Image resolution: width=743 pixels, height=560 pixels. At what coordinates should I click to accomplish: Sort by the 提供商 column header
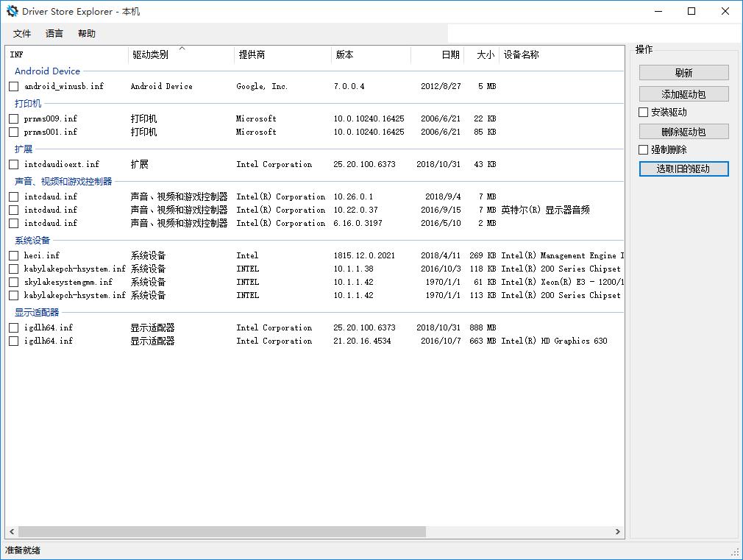click(x=283, y=54)
